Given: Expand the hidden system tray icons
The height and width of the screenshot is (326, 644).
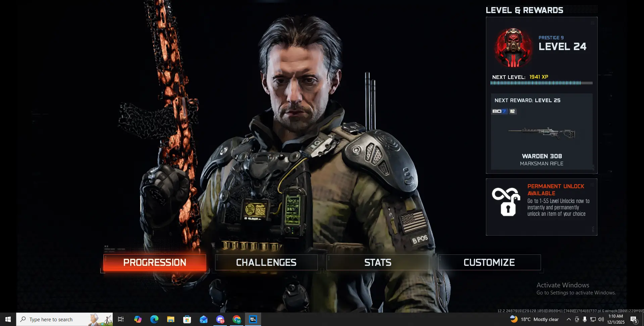Looking at the screenshot, I should 568,319.
